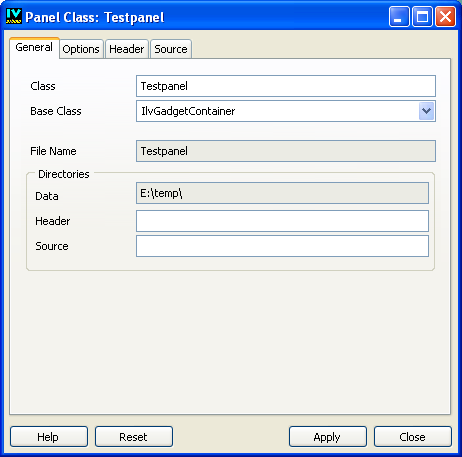462x457 pixels.
Task: Click the Reset button
Action: click(134, 436)
